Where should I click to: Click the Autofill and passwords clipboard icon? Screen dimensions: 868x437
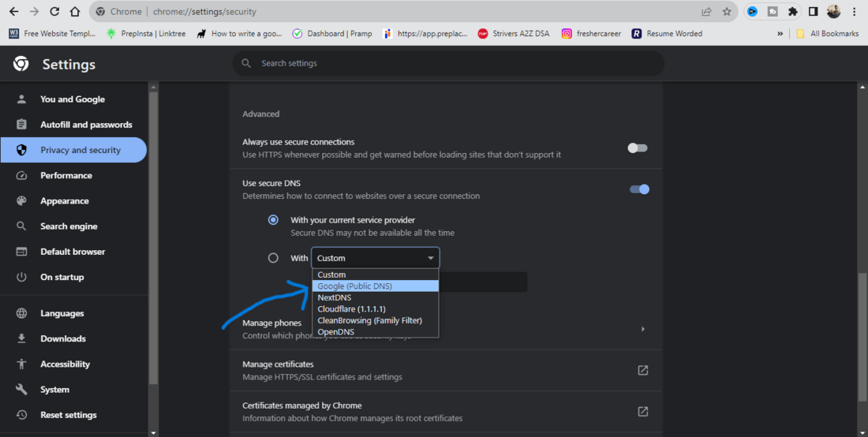21,125
